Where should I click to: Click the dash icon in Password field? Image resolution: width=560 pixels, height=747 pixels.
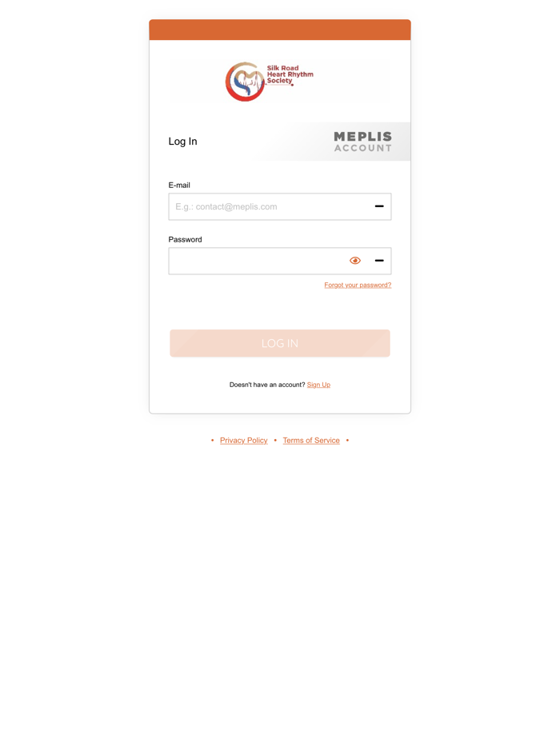[x=379, y=261]
